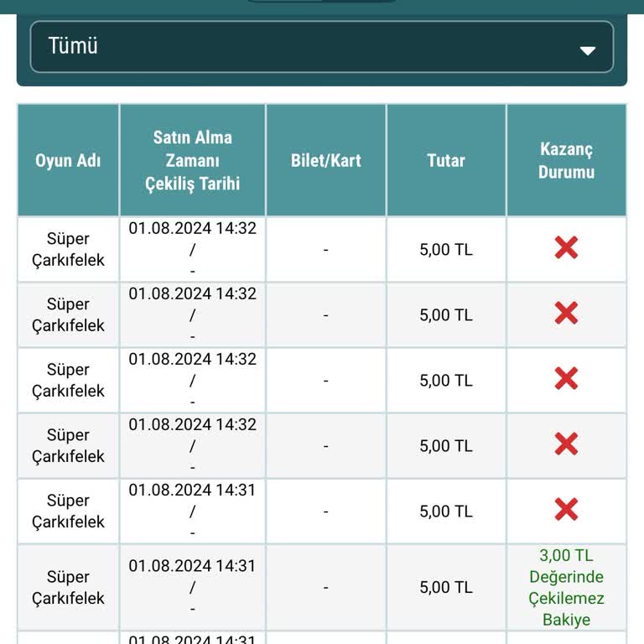The width and height of the screenshot is (644, 644).
Task: Click the 5,00 TL amount beside the green text
Action: (x=446, y=587)
